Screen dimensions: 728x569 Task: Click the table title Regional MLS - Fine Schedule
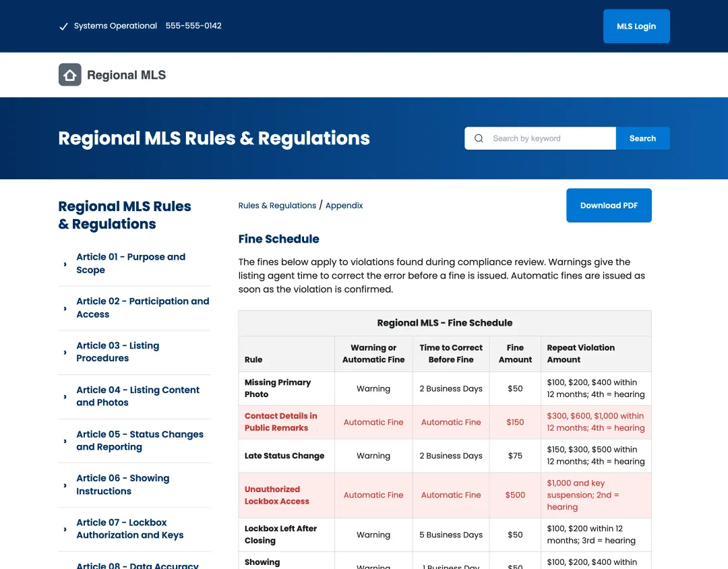tap(445, 323)
